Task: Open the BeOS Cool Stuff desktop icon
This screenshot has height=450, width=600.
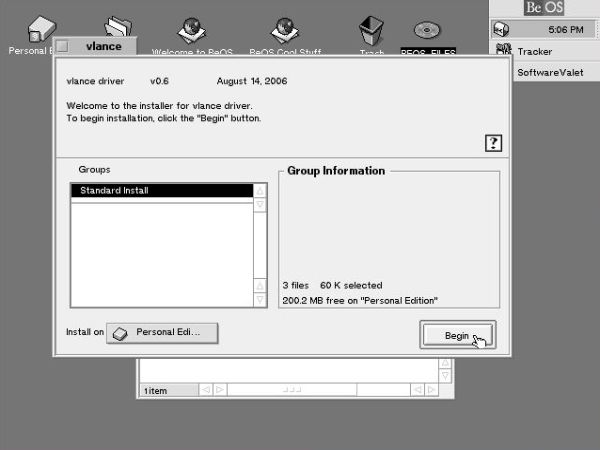Action: click(285, 31)
